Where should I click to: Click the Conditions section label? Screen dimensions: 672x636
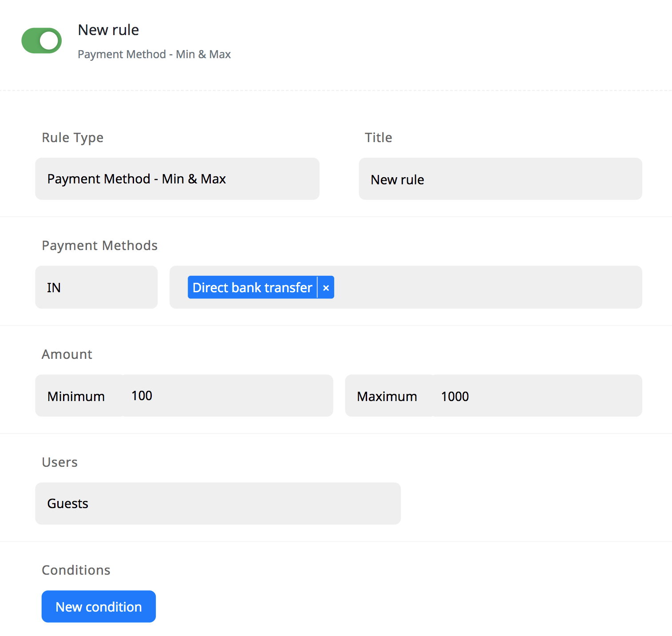[x=76, y=570]
